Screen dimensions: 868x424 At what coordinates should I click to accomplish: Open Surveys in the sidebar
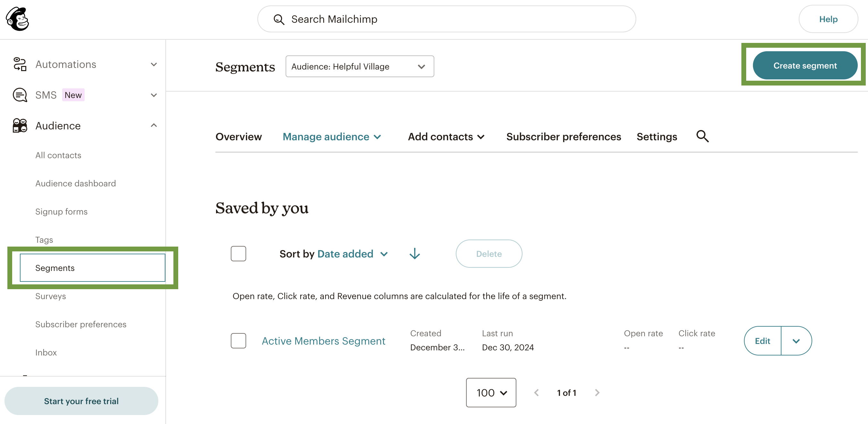(x=51, y=296)
